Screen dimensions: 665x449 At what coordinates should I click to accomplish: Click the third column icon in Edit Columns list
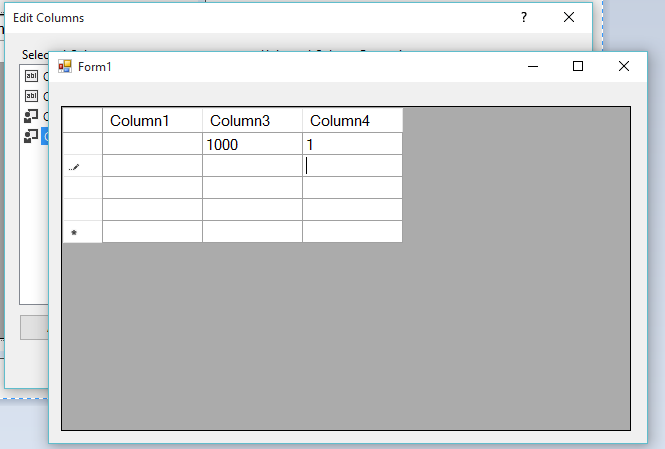coord(31,116)
